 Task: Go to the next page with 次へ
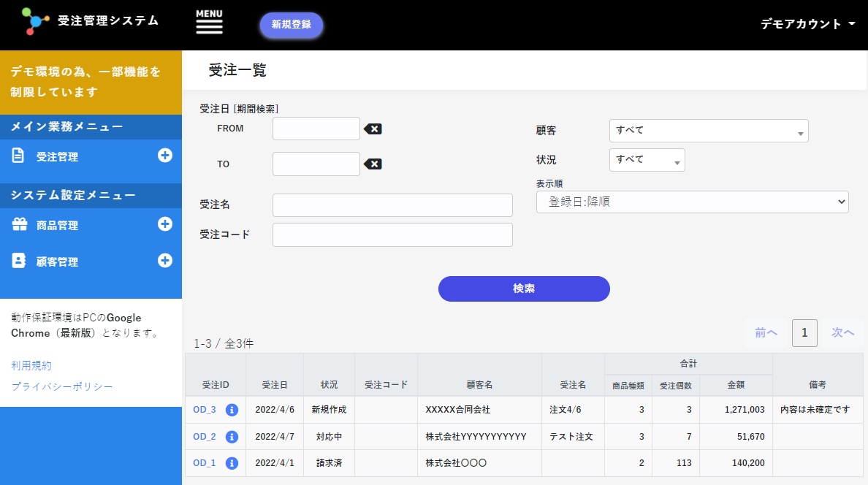[842, 333]
